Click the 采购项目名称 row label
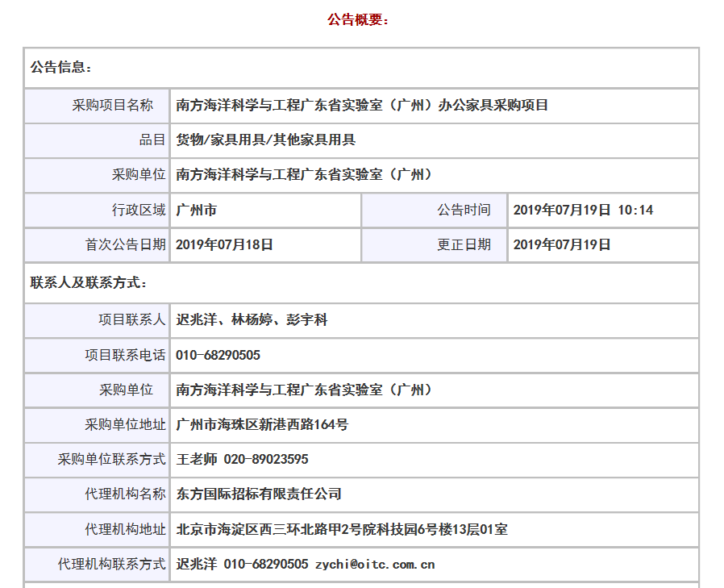This screenshot has width=724, height=588. pos(112,105)
